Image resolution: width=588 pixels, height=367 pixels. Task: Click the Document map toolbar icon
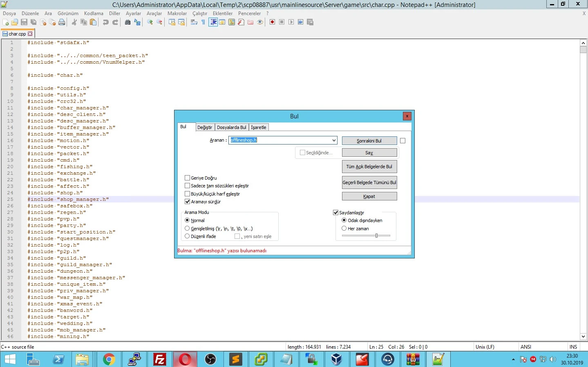232,22
